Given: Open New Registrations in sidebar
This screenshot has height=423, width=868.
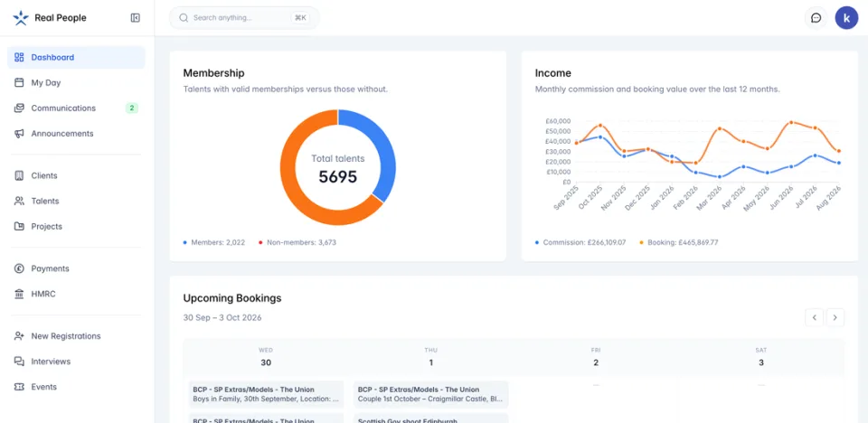Looking at the screenshot, I should [x=76, y=336].
